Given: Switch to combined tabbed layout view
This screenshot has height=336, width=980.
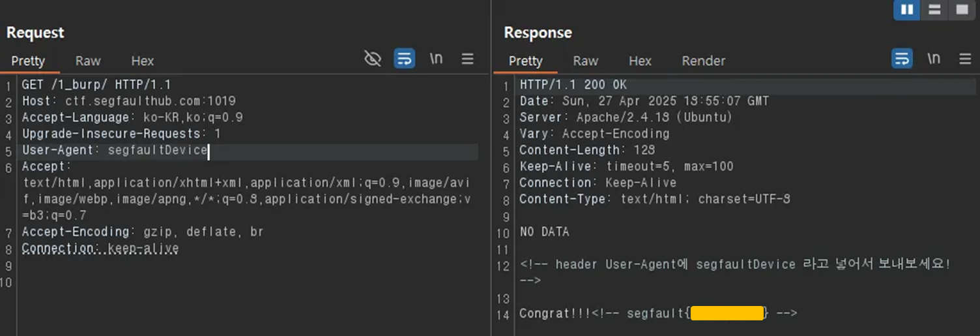Looking at the screenshot, I should 962,10.
